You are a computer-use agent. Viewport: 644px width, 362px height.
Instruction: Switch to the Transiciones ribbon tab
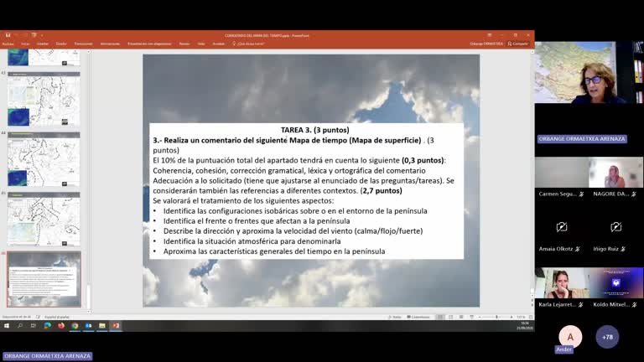83,44
